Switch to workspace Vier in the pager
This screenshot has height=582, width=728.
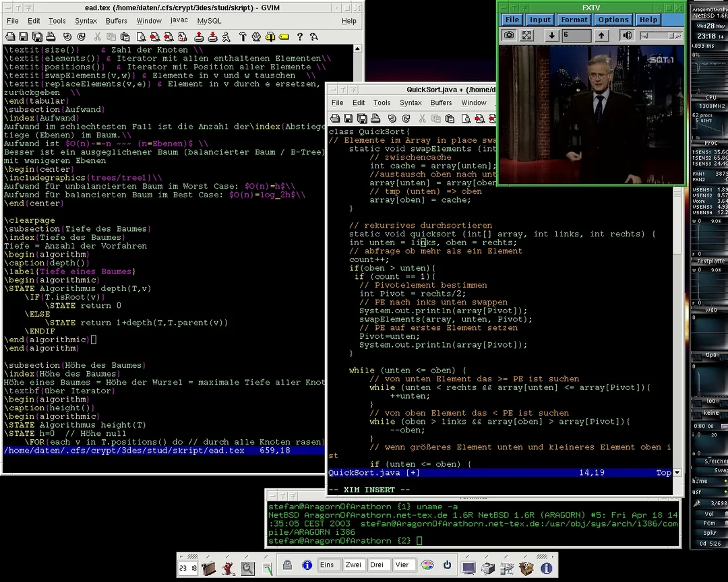tap(402, 565)
